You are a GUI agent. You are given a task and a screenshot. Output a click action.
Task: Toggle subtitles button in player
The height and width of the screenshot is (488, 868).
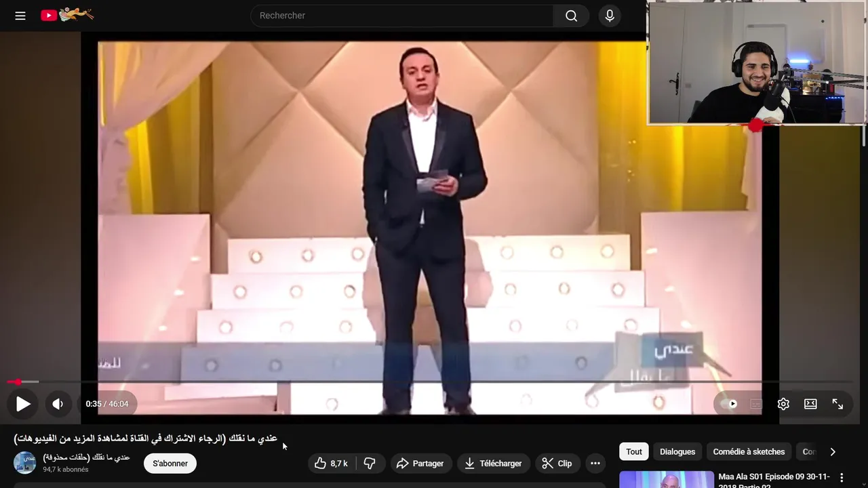[x=756, y=404]
